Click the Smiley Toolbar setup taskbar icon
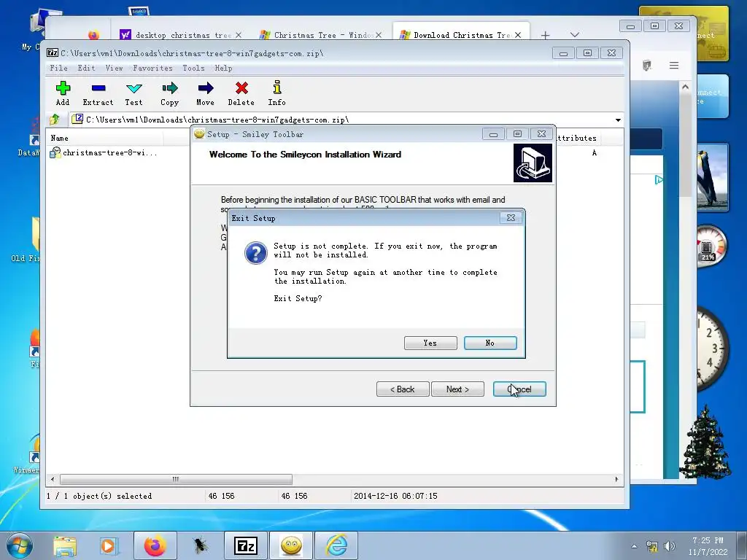This screenshot has width=747, height=560. click(x=291, y=545)
